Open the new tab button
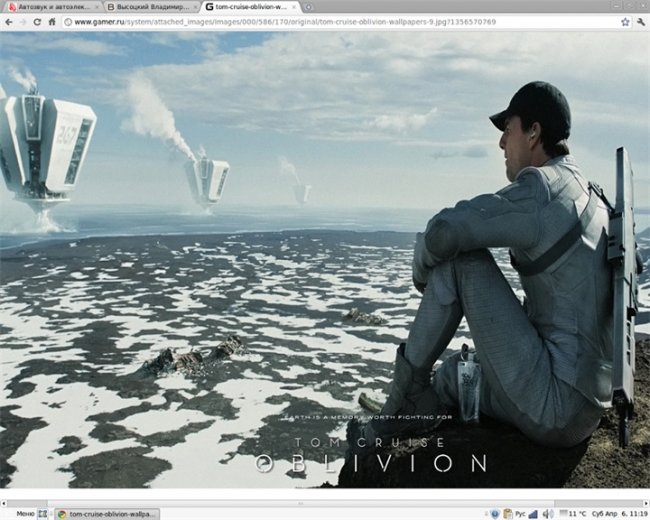Viewport: 650px width, 520px height. click(308, 7)
